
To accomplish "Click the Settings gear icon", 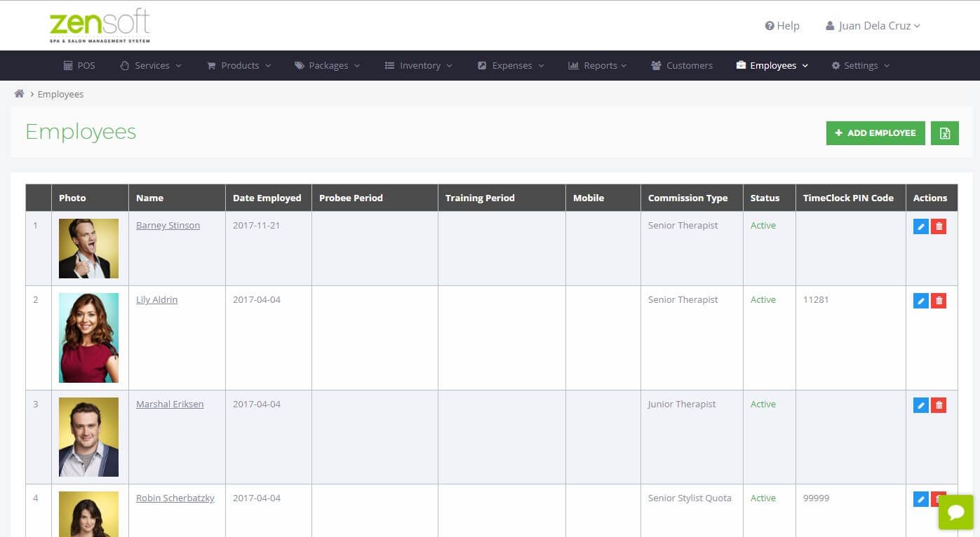I will tap(835, 66).
